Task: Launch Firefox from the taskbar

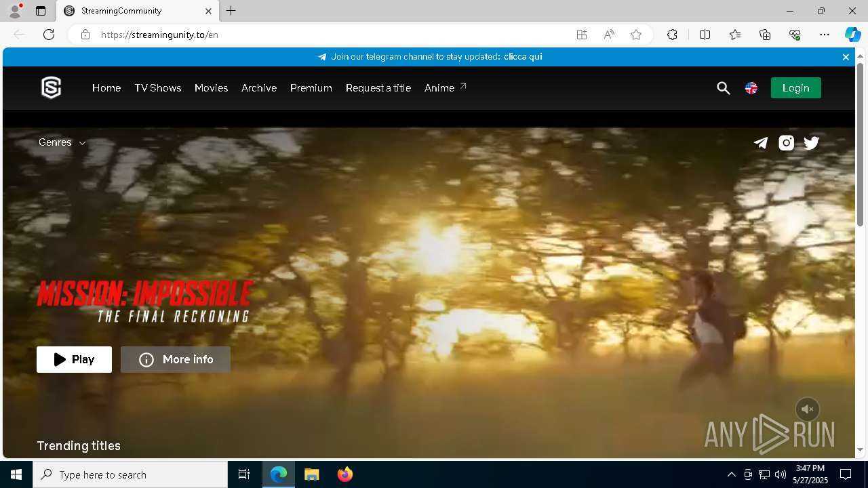Action: click(345, 474)
